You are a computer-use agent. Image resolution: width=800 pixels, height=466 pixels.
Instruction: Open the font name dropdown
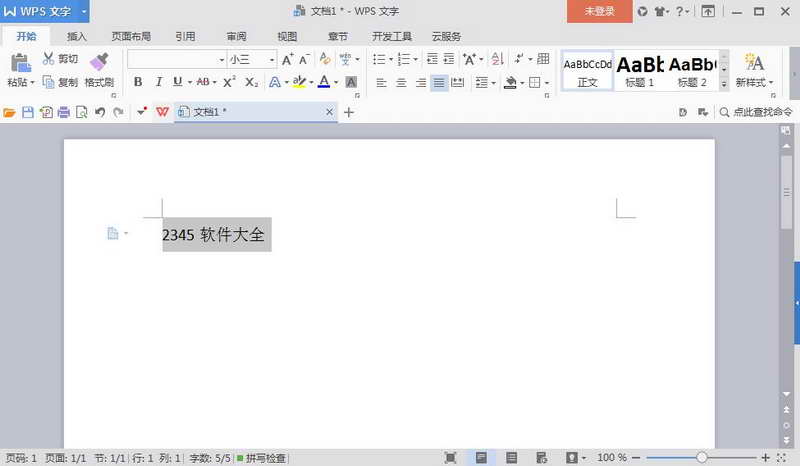click(222, 60)
